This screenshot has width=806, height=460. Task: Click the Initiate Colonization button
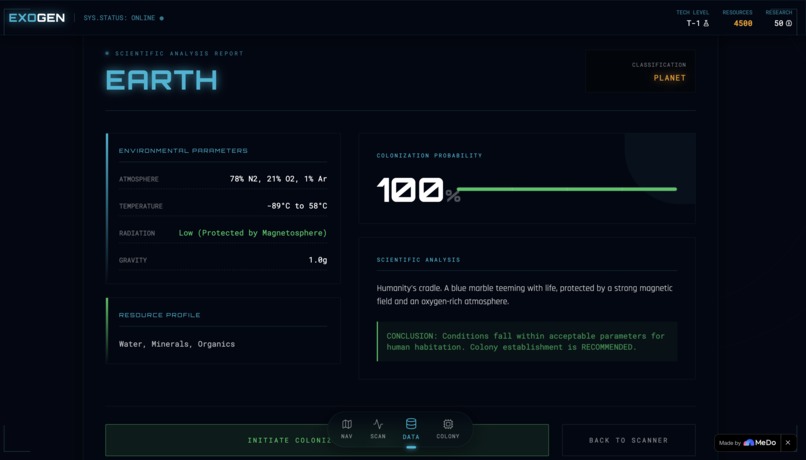coord(327,440)
